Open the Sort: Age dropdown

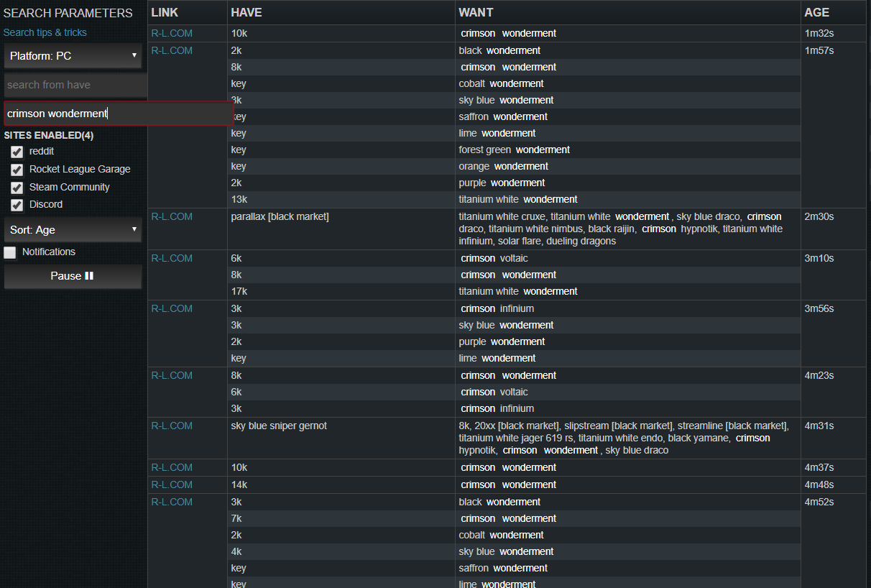tap(73, 230)
